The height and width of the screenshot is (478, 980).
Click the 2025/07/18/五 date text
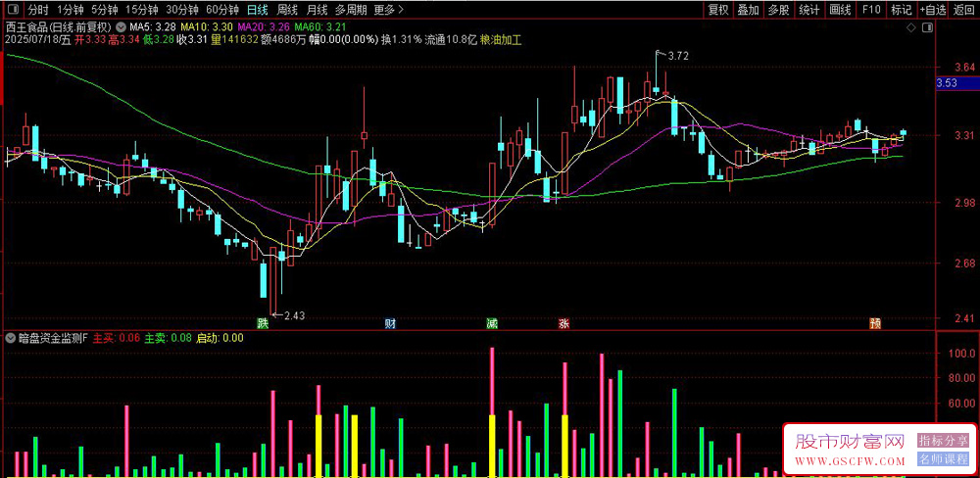point(38,39)
